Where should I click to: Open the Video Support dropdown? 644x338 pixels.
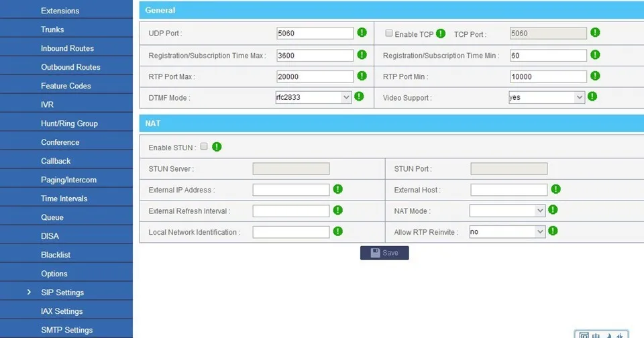pos(547,97)
